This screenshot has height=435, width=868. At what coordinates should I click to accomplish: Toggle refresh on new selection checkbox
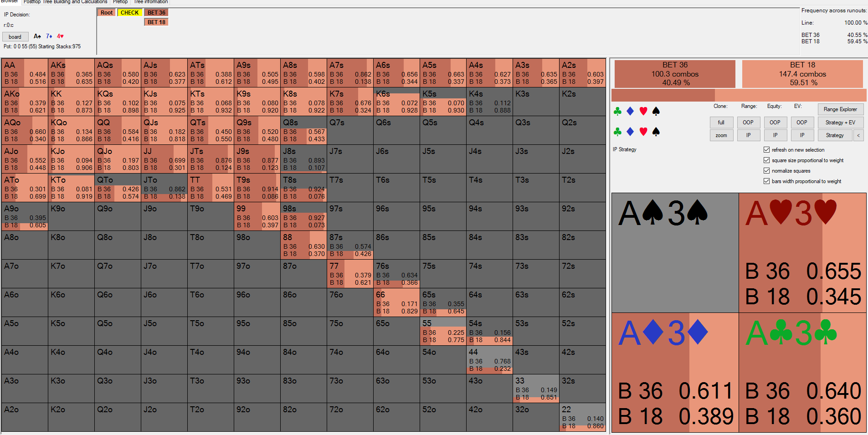(766, 150)
